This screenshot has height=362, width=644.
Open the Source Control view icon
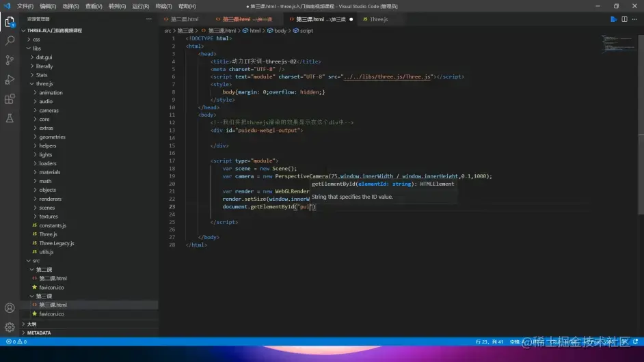(x=10, y=60)
